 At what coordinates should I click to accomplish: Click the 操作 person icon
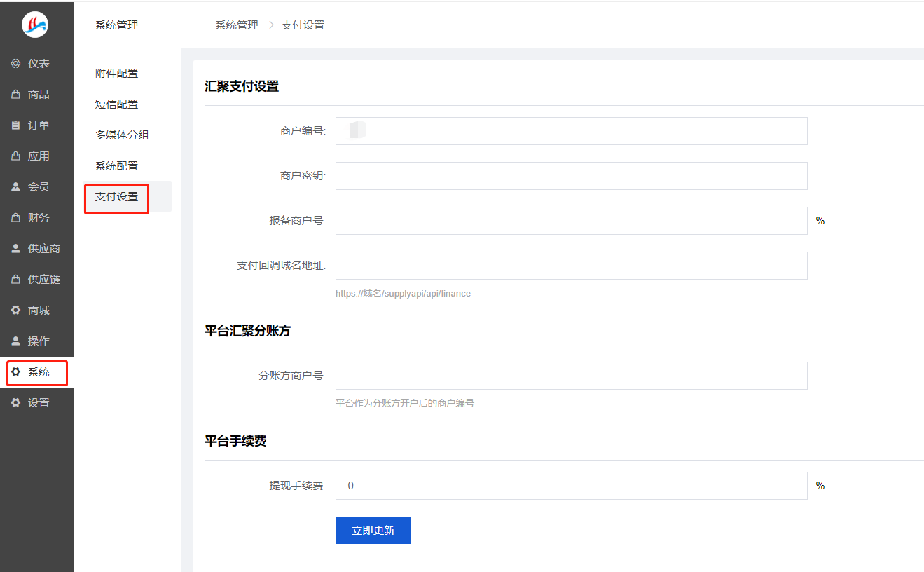15,341
